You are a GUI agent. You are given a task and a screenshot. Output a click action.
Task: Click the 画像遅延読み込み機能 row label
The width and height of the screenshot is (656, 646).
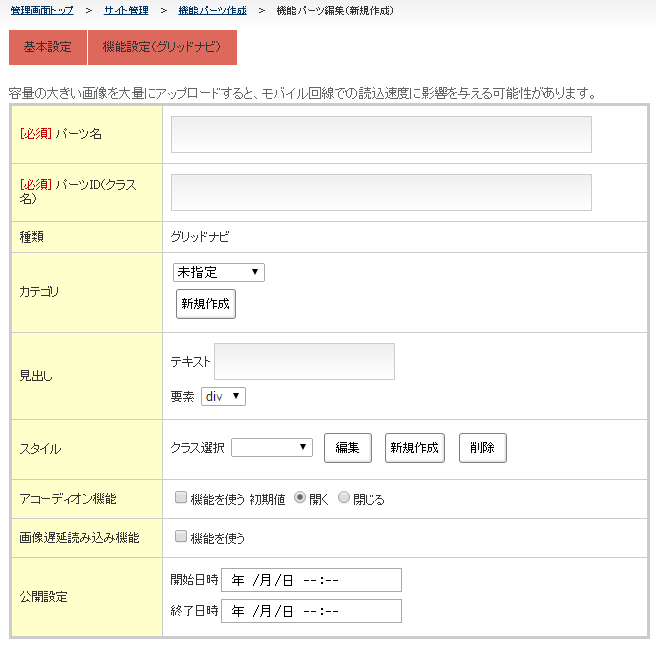tap(79, 538)
